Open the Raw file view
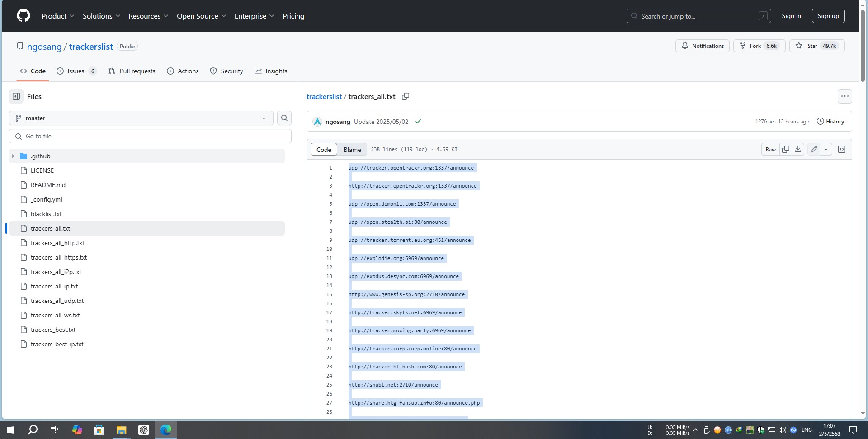Viewport: 868px width, 439px height. [x=770, y=149]
